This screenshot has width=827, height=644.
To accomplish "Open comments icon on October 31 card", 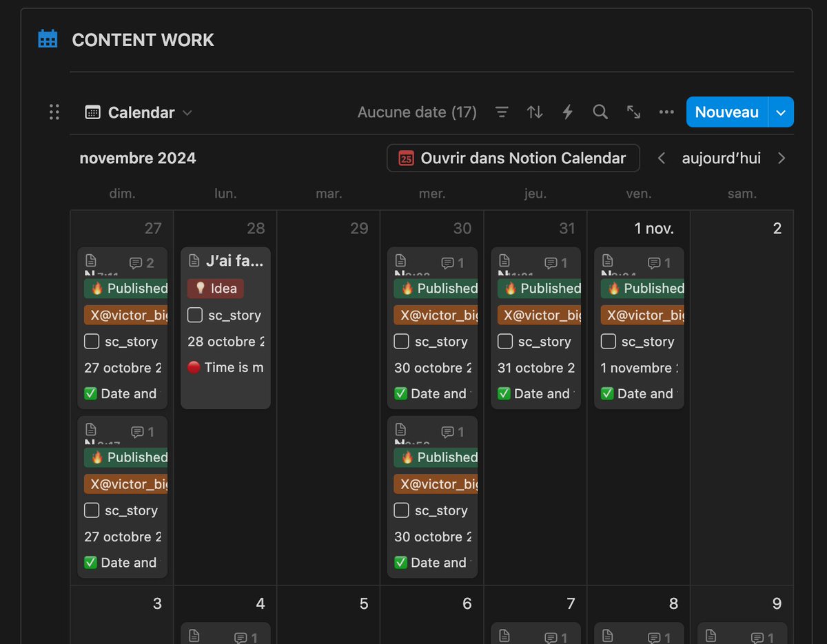I will [x=555, y=263].
